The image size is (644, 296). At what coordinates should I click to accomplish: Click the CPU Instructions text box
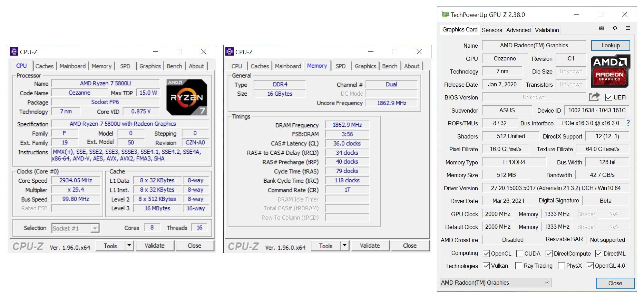click(x=130, y=155)
